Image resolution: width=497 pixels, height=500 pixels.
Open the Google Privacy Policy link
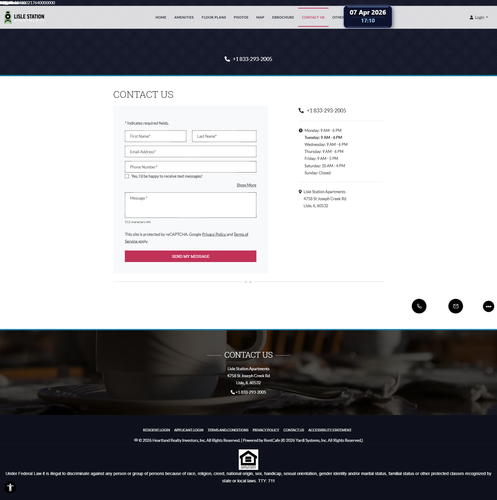[214, 234]
